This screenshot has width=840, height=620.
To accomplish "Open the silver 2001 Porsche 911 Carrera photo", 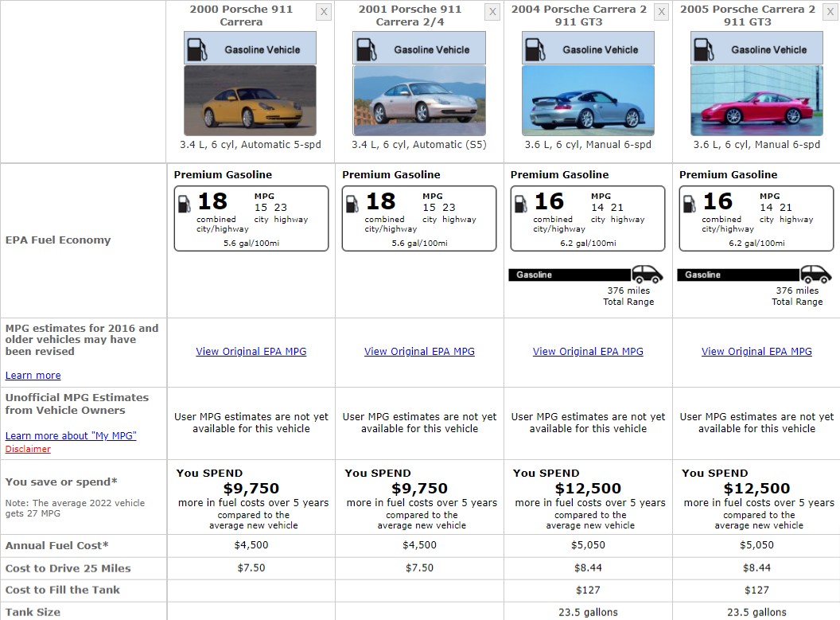I will coord(419,100).
